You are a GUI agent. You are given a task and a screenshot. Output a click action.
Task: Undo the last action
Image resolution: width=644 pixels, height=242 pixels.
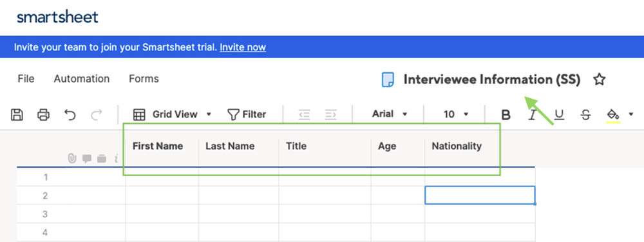tap(70, 114)
